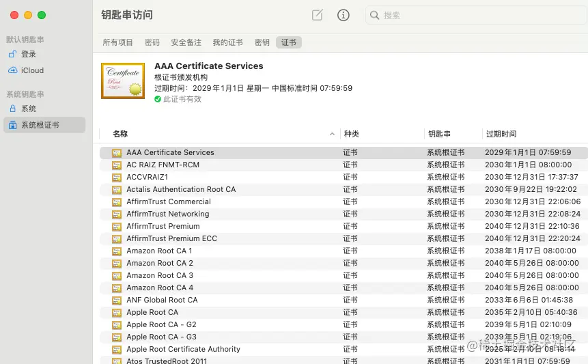Select the AffirmTrust Premium ECC name
Viewport: 588px width, 364px height.
point(171,238)
